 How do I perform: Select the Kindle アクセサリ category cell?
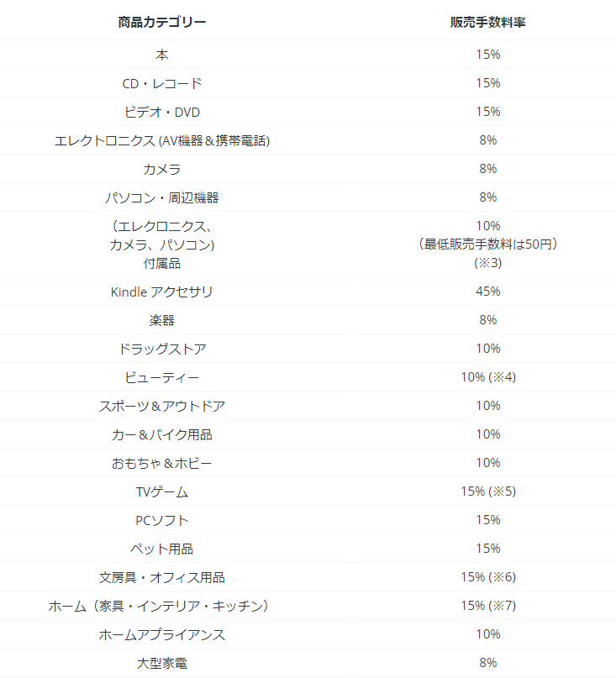pyautogui.click(x=162, y=292)
